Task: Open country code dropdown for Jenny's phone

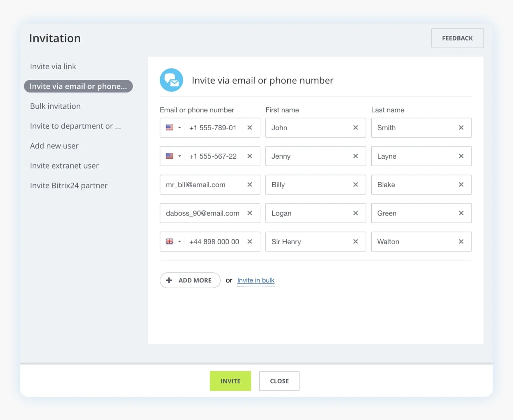Action: pyautogui.click(x=173, y=156)
